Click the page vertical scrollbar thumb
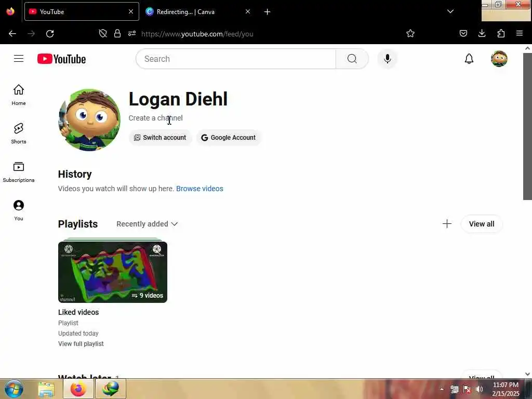Image resolution: width=532 pixels, height=399 pixels. point(527,126)
